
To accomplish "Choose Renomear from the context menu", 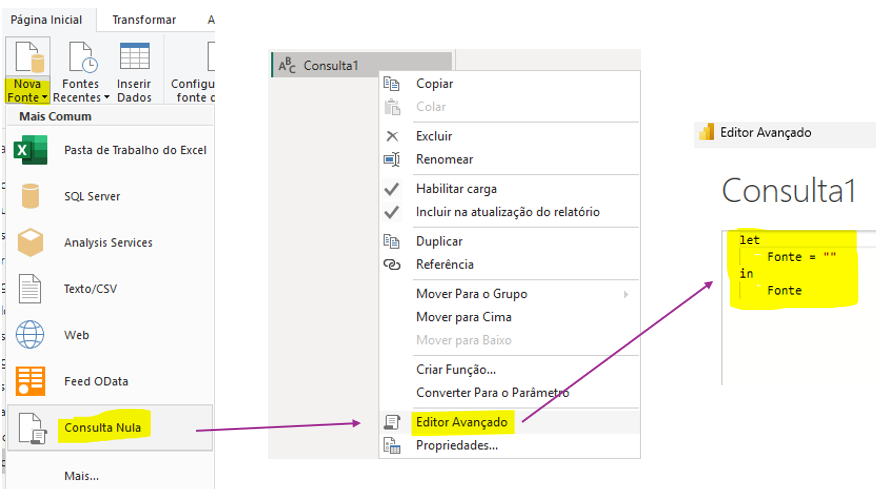I will 444,159.
